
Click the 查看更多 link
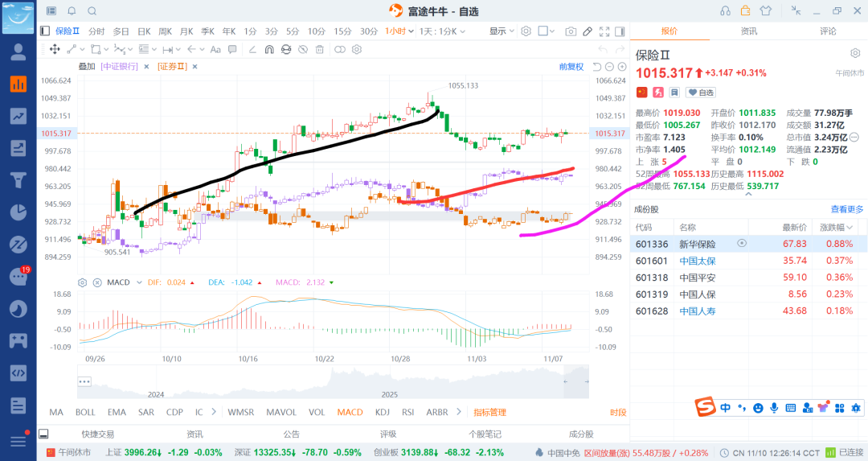coord(847,209)
